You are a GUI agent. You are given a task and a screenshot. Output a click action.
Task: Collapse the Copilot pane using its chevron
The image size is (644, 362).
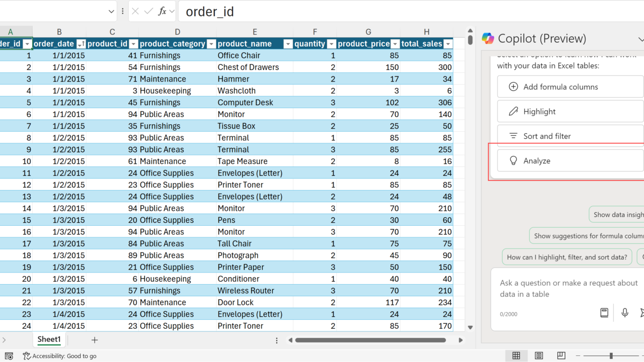coord(640,39)
